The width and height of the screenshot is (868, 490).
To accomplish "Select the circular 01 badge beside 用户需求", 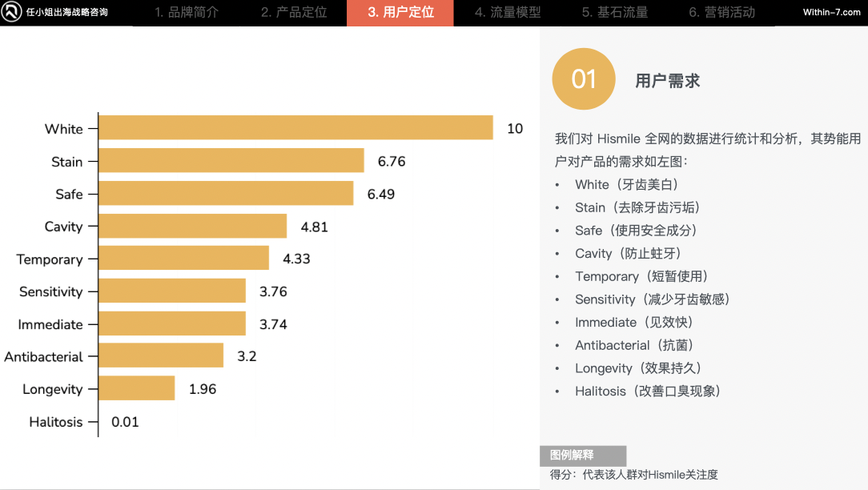I will coord(584,78).
